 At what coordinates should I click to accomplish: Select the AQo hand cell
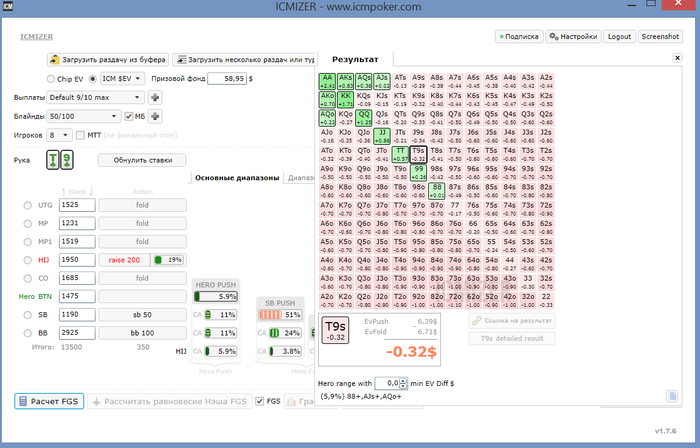(x=327, y=118)
